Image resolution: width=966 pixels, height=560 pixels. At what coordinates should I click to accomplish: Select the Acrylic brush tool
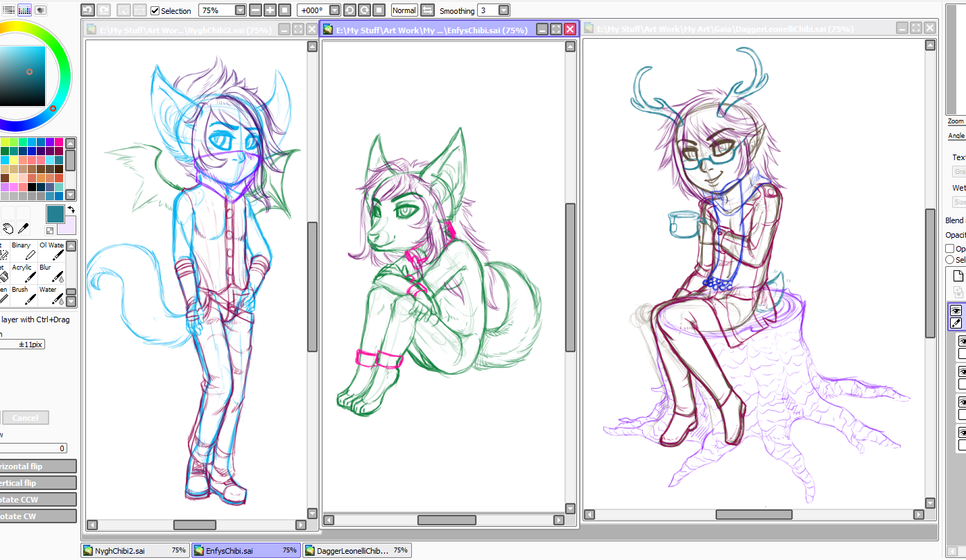click(23, 273)
